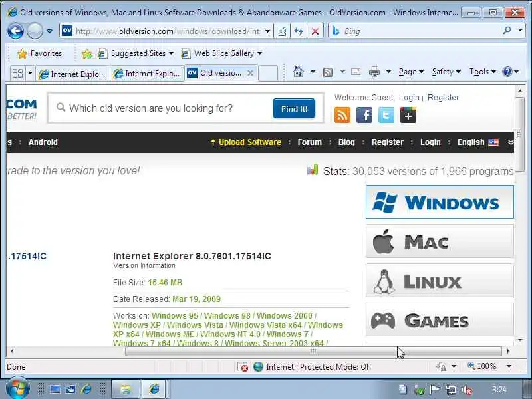Open the recent pages dropdown beside Forward
This screenshot has width=532, height=399.
49,31
